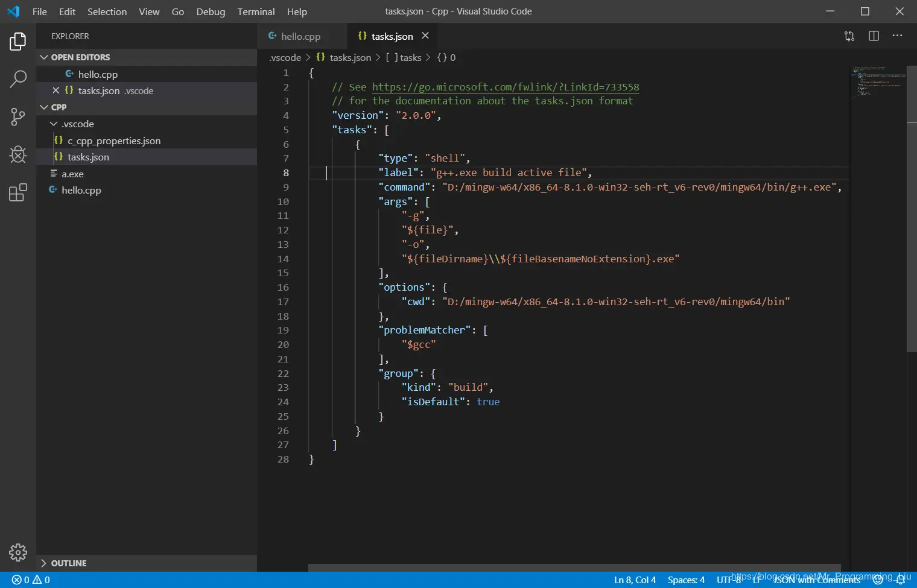Click line number 16 in gutter

click(283, 288)
